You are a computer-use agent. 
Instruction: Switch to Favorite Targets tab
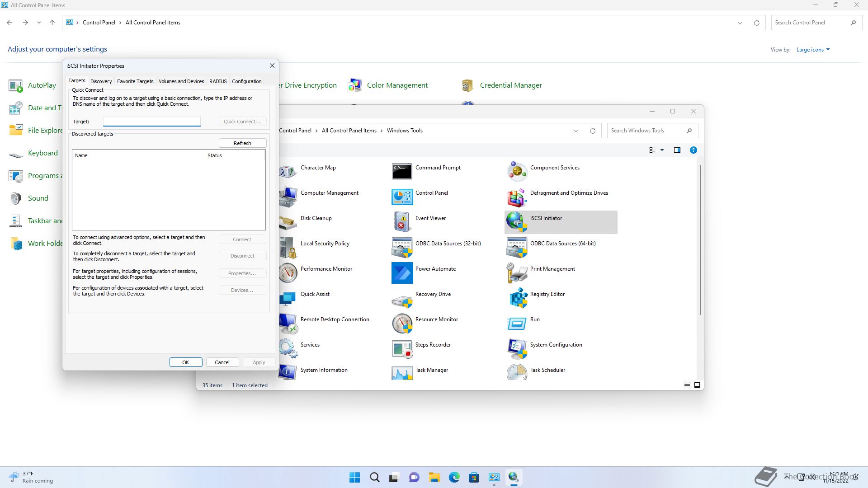(135, 81)
